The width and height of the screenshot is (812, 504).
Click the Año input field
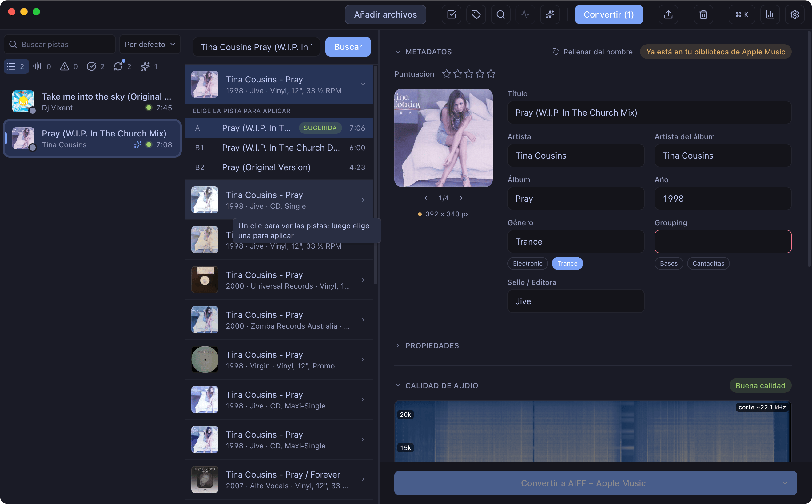(723, 199)
